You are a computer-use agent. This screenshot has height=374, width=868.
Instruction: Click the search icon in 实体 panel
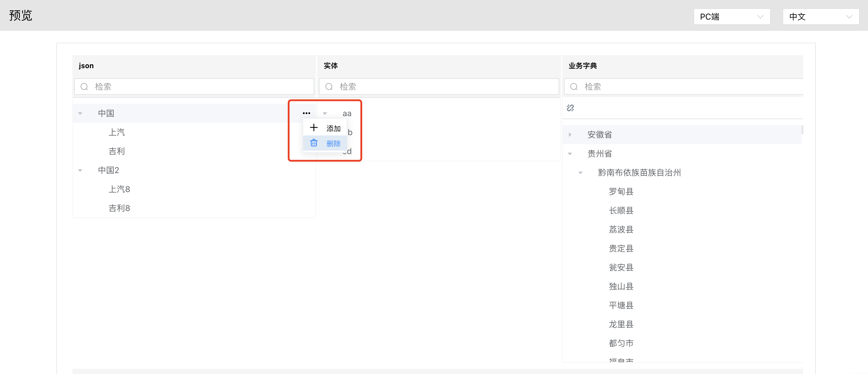(329, 87)
